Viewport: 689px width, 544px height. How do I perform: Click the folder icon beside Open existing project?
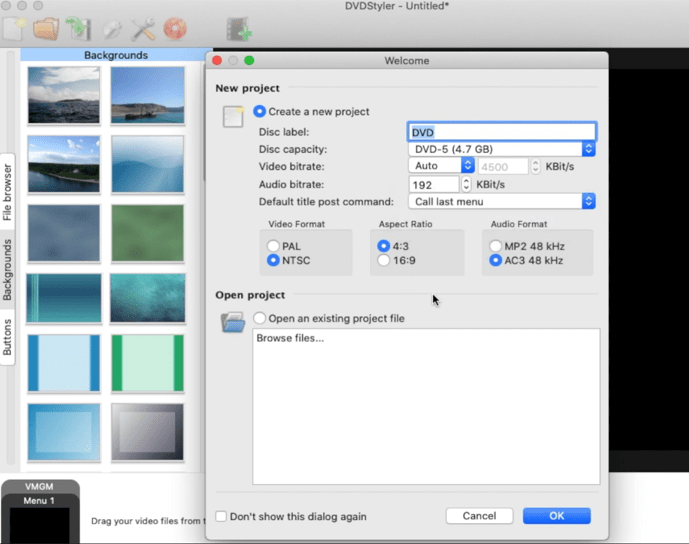point(233,321)
